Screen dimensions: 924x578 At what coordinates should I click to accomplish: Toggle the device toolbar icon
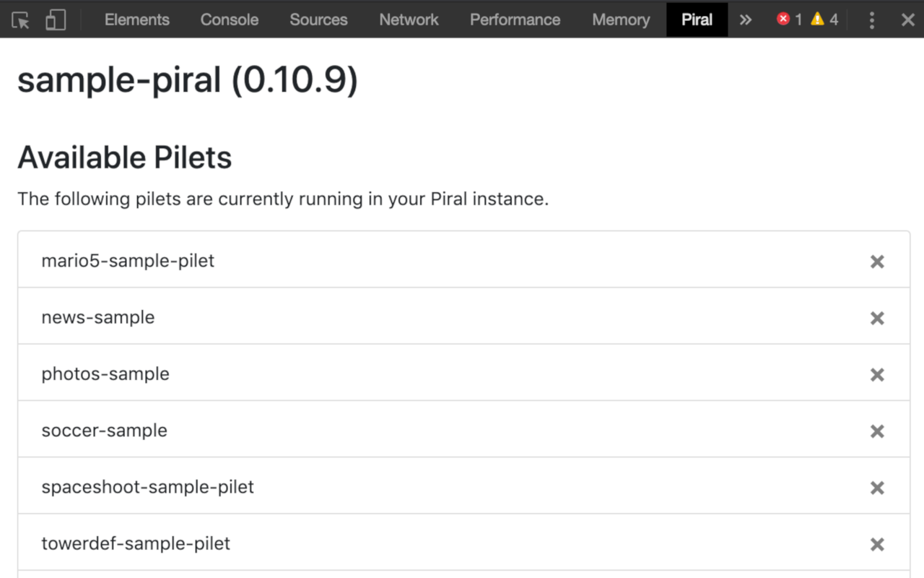click(x=55, y=20)
